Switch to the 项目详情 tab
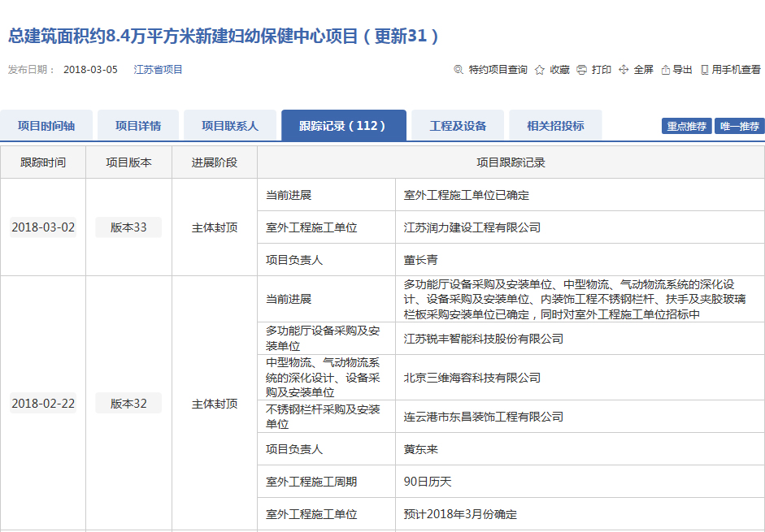The height and width of the screenshot is (532, 765). click(x=138, y=126)
